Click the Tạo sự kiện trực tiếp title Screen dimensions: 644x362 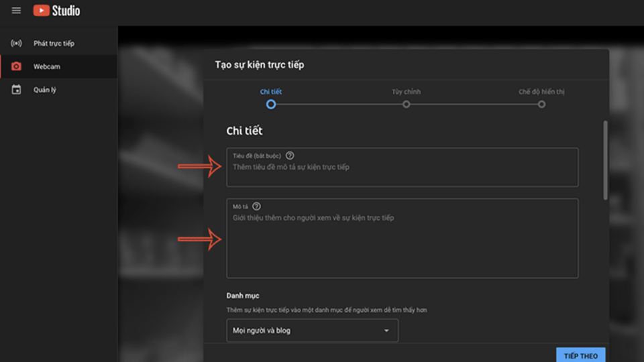click(x=260, y=65)
